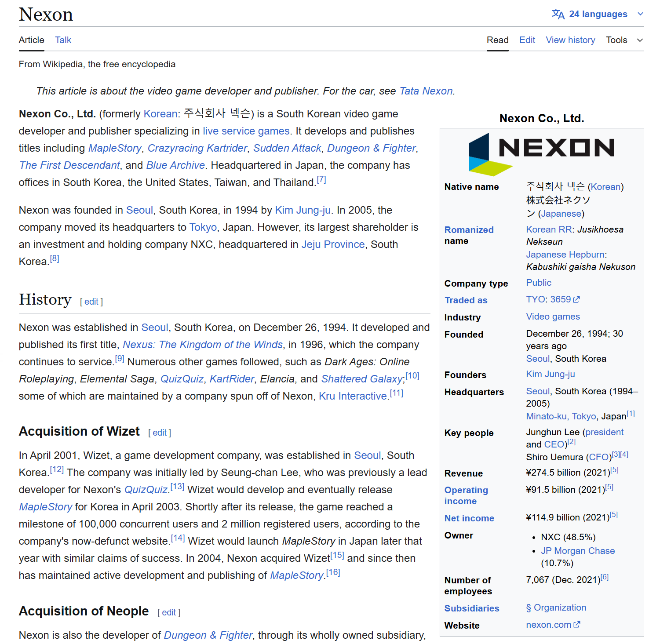Open the Korean RR link in infobox
649x644 pixels.
point(549,229)
